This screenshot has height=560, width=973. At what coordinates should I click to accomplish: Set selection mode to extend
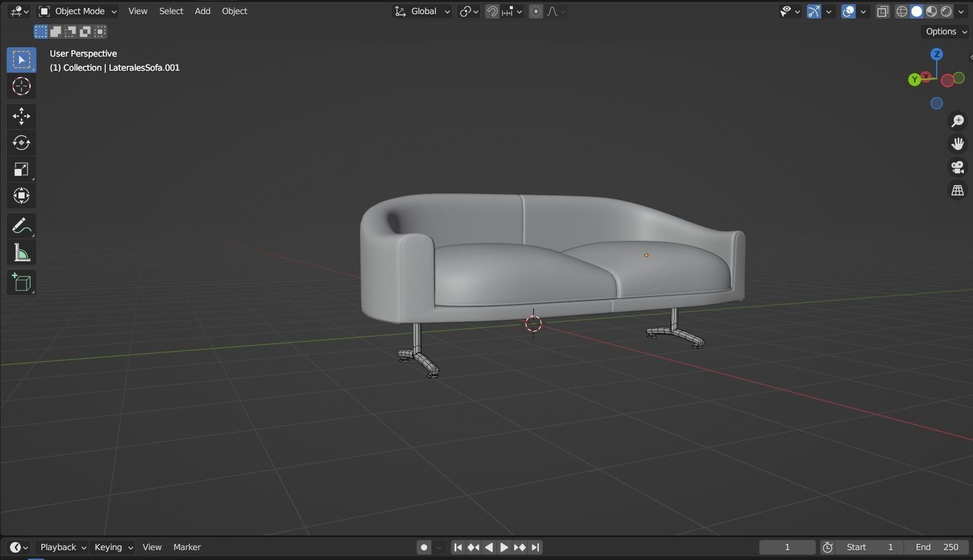(x=56, y=31)
